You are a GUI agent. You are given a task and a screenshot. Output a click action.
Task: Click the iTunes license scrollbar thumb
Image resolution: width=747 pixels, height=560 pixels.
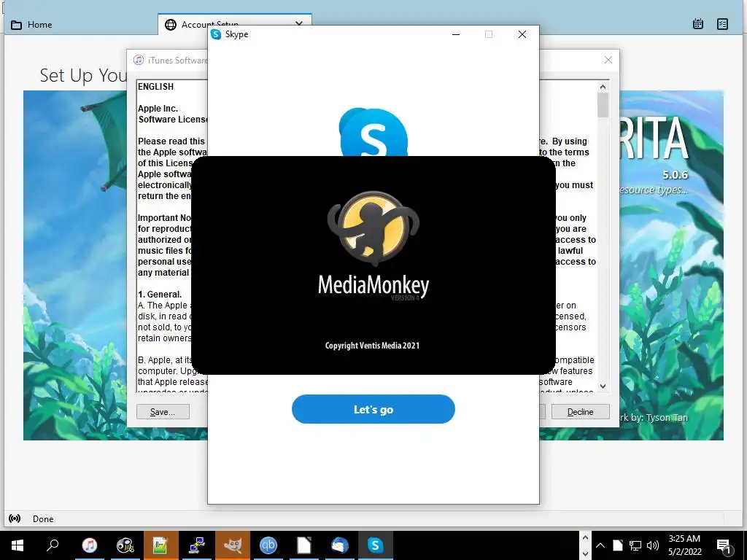pos(603,105)
